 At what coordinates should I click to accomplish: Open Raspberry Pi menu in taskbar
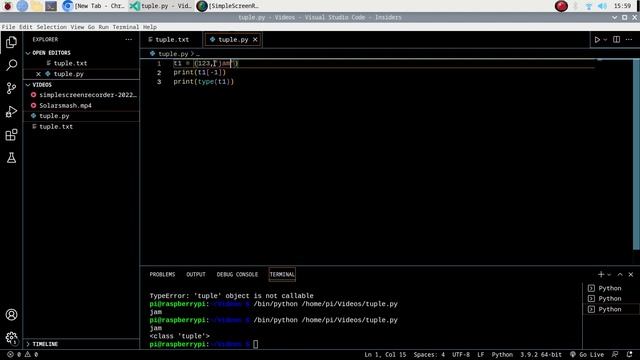coord(7,6)
